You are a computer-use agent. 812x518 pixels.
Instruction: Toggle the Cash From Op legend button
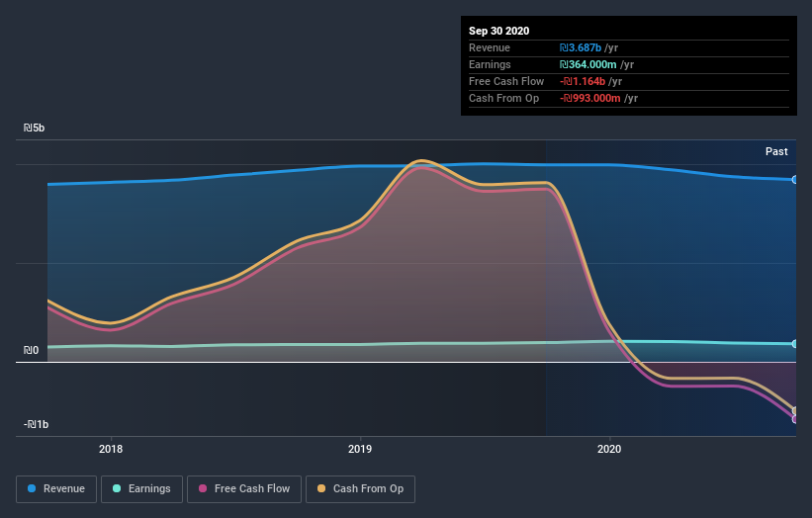point(360,488)
